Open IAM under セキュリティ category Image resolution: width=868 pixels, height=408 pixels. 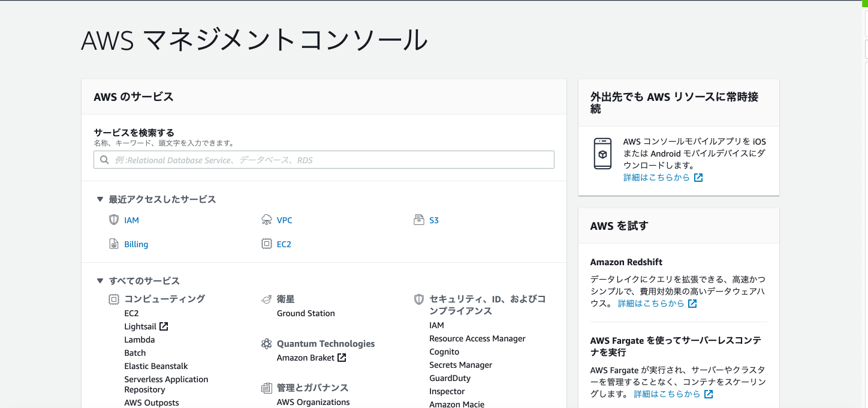(x=436, y=325)
